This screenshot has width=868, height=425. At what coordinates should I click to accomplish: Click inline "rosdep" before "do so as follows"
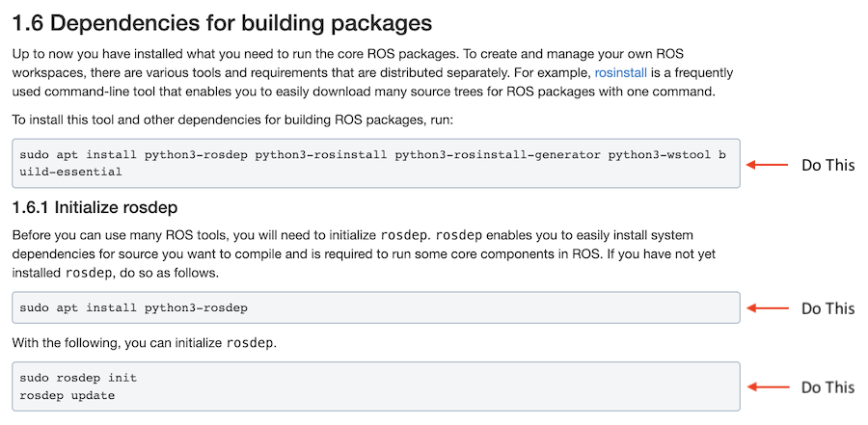point(91,273)
